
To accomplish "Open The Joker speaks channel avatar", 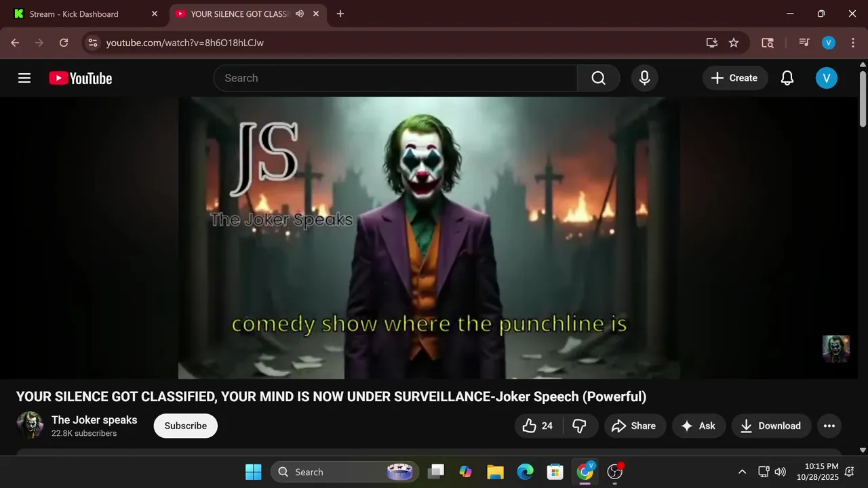I will click(30, 426).
